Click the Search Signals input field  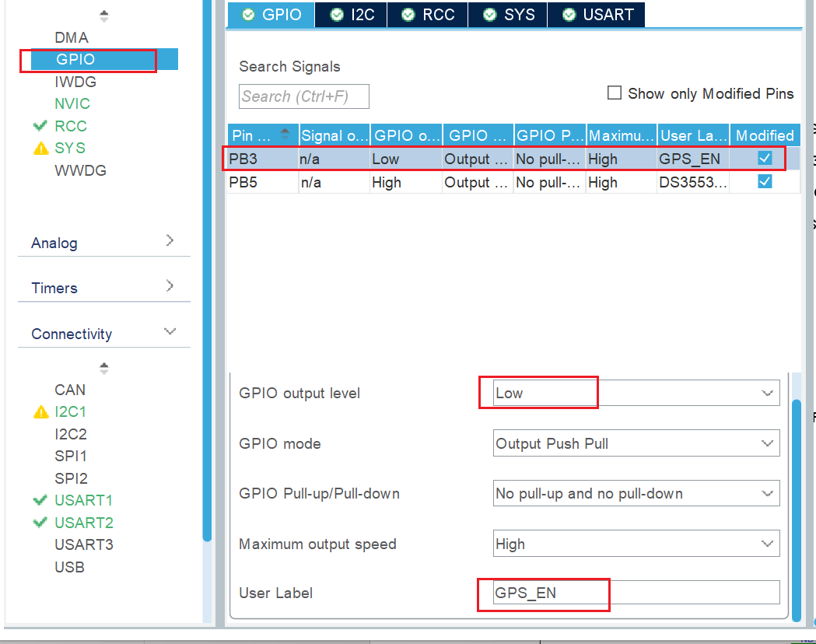(303, 96)
